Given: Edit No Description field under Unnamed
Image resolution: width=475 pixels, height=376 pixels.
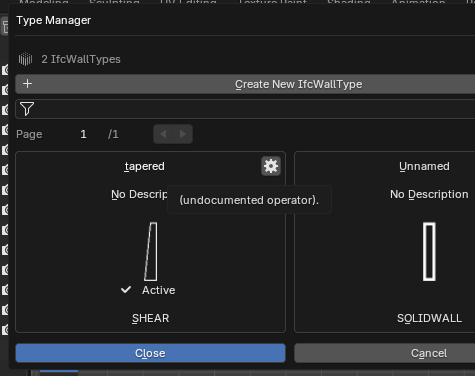Looking at the screenshot, I should click(429, 194).
